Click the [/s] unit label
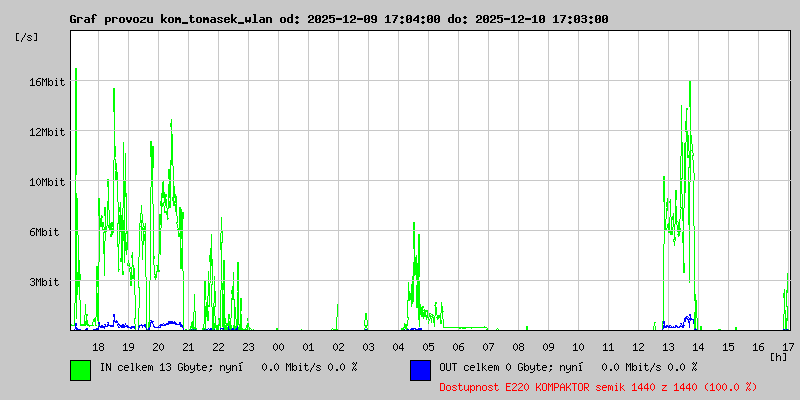Image resolution: width=800 pixels, height=400 pixels. (27, 37)
